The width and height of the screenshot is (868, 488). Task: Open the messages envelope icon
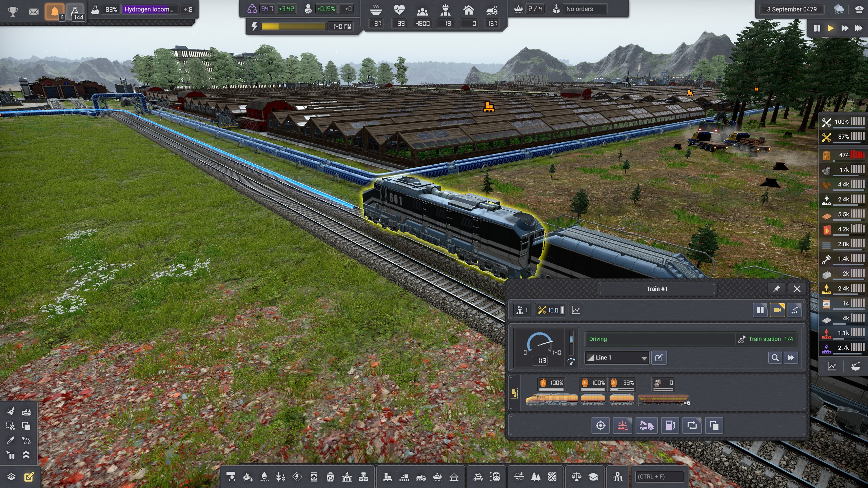coord(34,12)
